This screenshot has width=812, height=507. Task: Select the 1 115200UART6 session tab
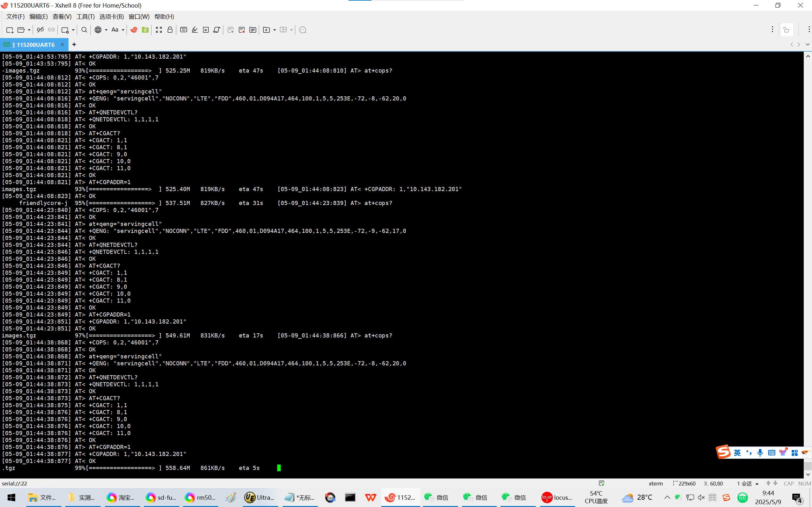pos(34,45)
